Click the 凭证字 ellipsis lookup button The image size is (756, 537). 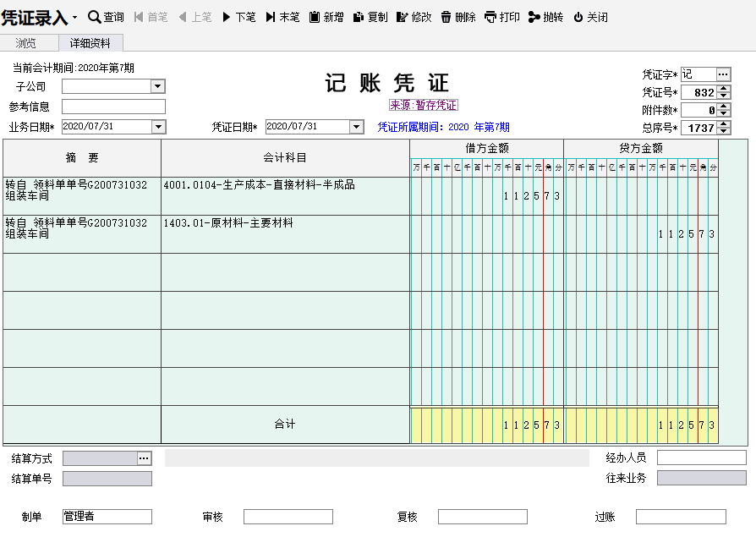click(723, 74)
